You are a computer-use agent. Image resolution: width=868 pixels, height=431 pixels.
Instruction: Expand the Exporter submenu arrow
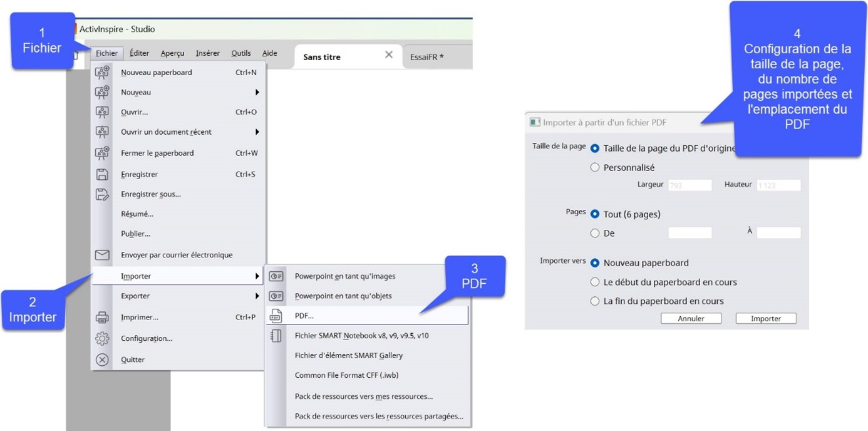point(257,296)
